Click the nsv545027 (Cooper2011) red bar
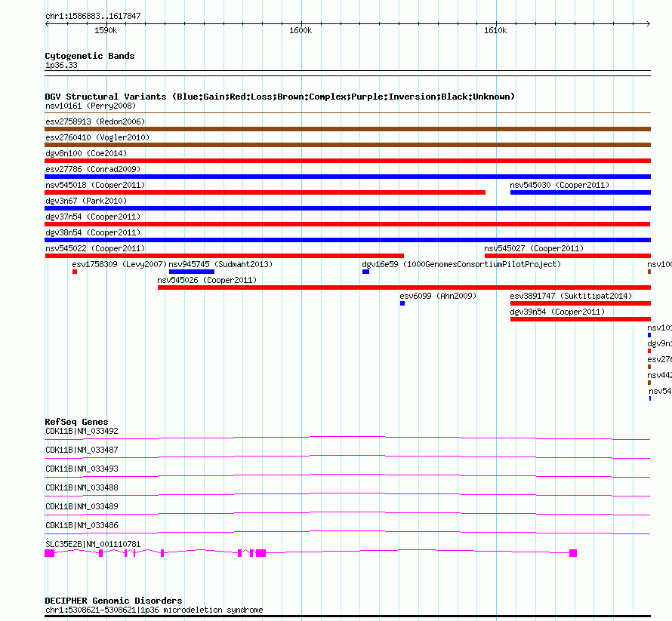 click(x=568, y=256)
